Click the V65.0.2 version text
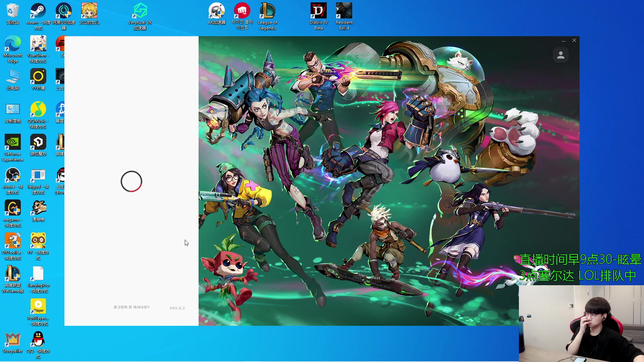644x362 pixels. tap(177, 308)
